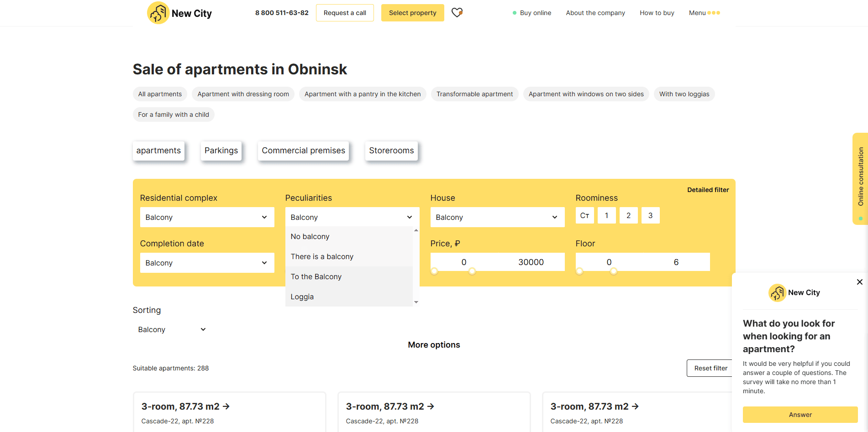Click the Request a call button
Screen dimensions: 868x432
pyautogui.click(x=345, y=13)
